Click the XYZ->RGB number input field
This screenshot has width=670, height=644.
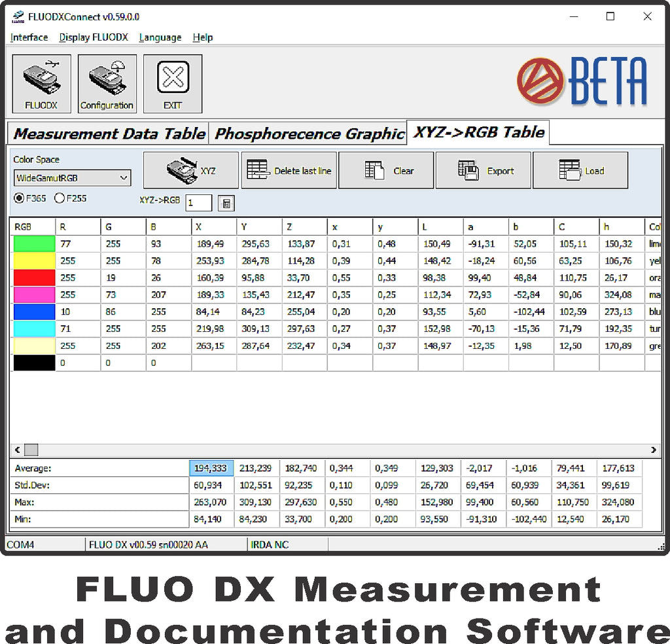tap(199, 203)
